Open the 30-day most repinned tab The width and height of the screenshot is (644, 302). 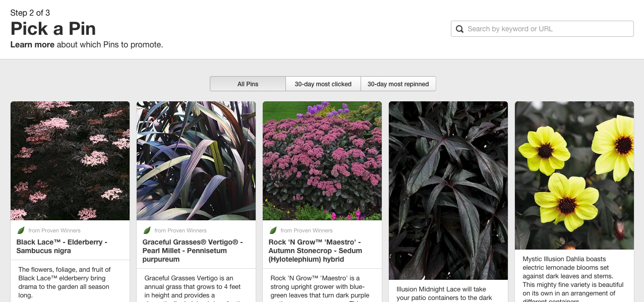pyautogui.click(x=398, y=84)
